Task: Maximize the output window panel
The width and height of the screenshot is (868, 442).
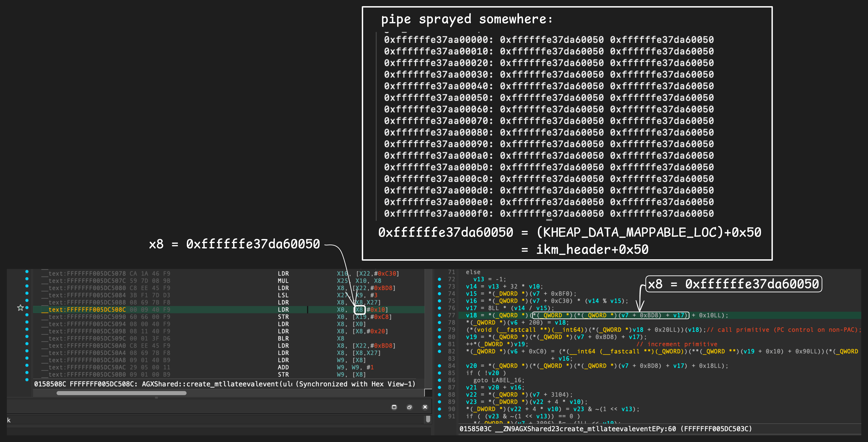Action: pyautogui.click(x=394, y=407)
